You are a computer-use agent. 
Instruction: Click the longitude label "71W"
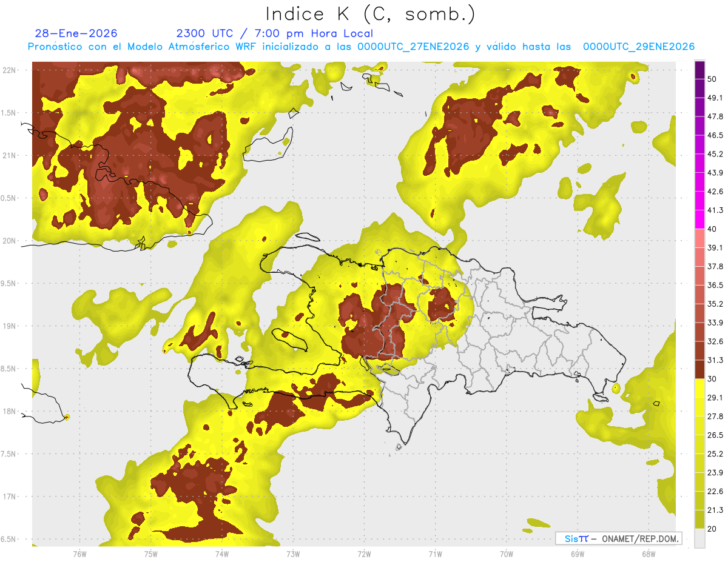(x=435, y=554)
